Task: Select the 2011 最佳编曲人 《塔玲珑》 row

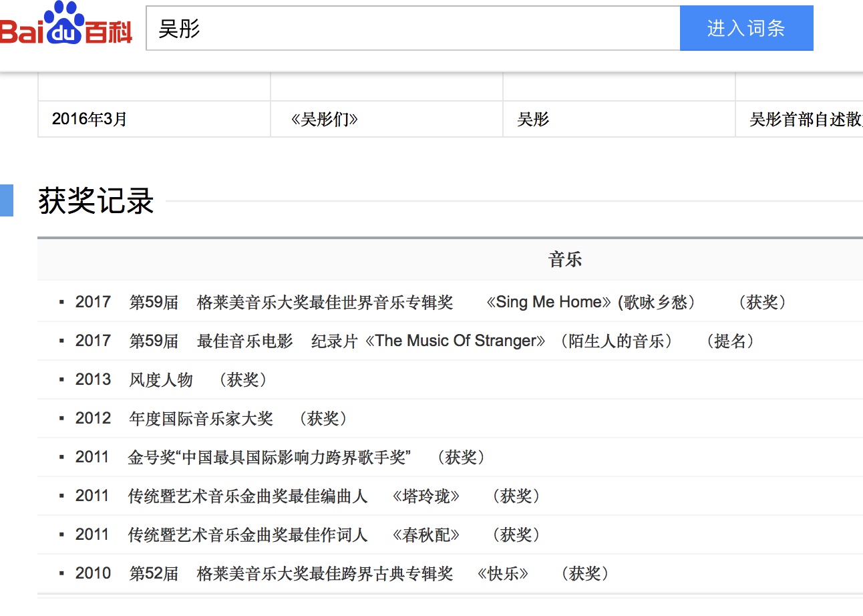Action: point(450,496)
